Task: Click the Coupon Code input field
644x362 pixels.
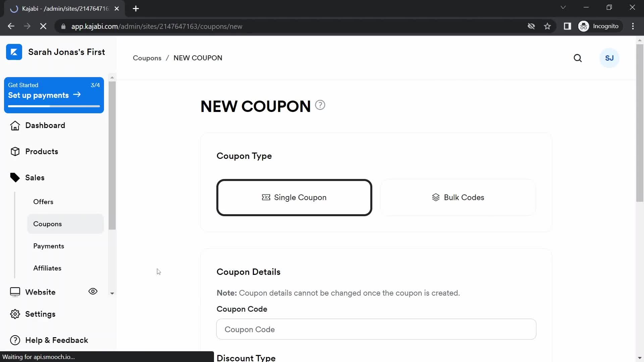Action: tap(376, 329)
